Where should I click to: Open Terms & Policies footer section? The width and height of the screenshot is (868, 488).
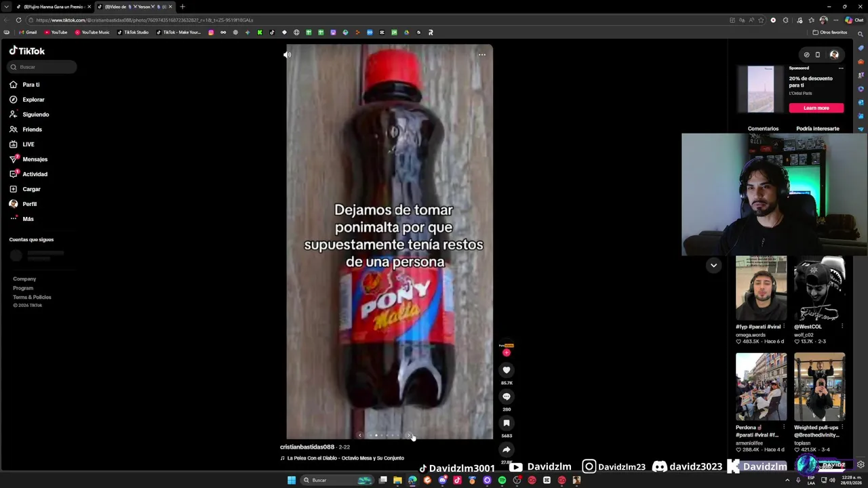click(x=32, y=298)
